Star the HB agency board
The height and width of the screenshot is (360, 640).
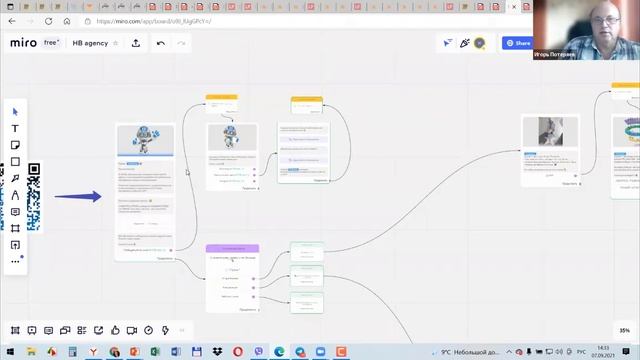(116, 43)
